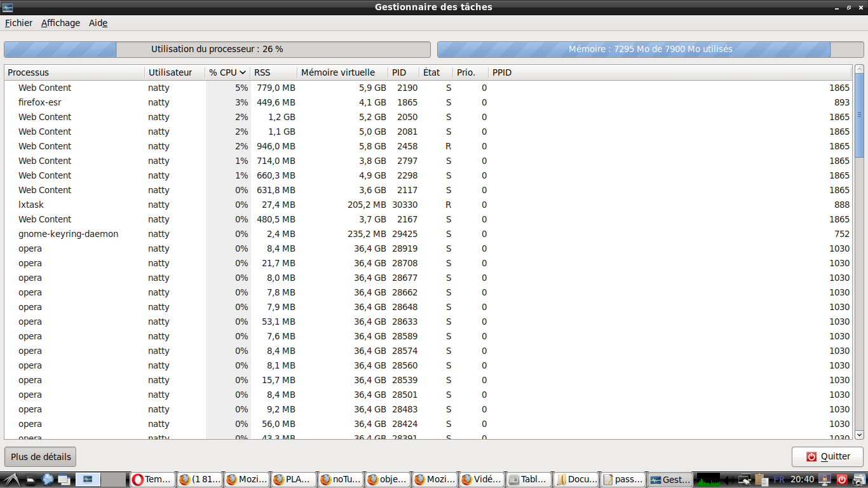Click the FR keyboard layout indicator
This screenshot has height=488, width=868.
click(778, 480)
